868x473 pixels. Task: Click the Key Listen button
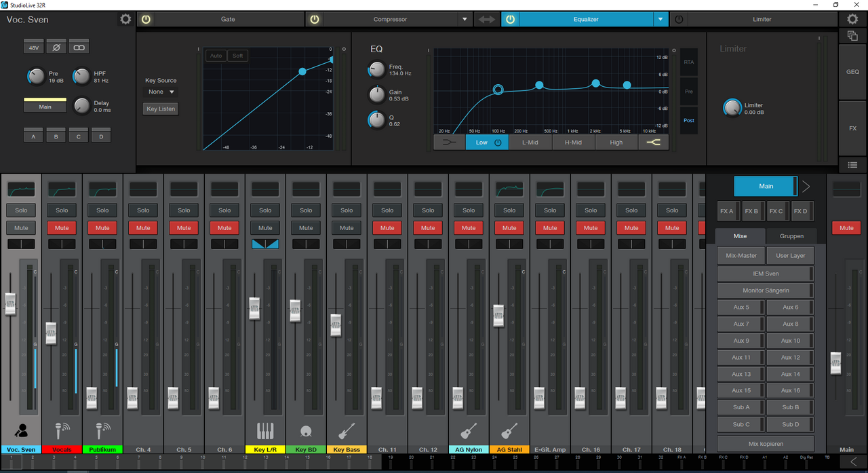pos(161,109)
